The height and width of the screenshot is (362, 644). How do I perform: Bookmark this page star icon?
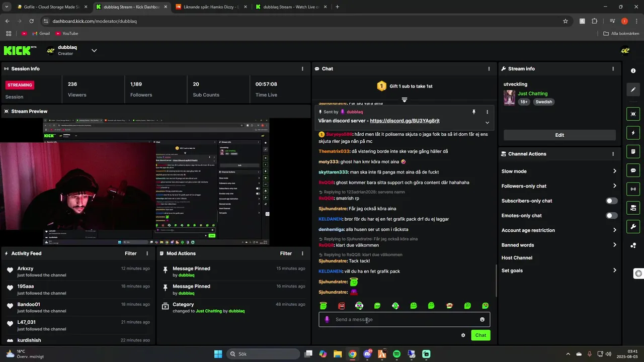[566, 21]
